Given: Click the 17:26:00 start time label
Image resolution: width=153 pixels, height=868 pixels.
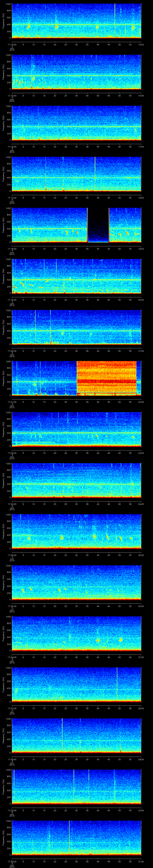Looking at the screenshot, I should (x=12, y=657).
